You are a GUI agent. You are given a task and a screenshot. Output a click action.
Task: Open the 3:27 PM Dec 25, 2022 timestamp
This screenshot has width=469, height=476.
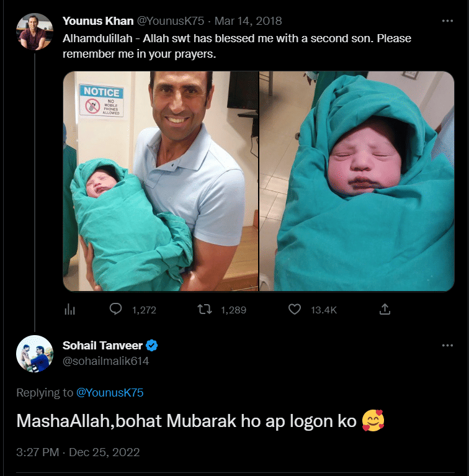(x=78, y=452)
